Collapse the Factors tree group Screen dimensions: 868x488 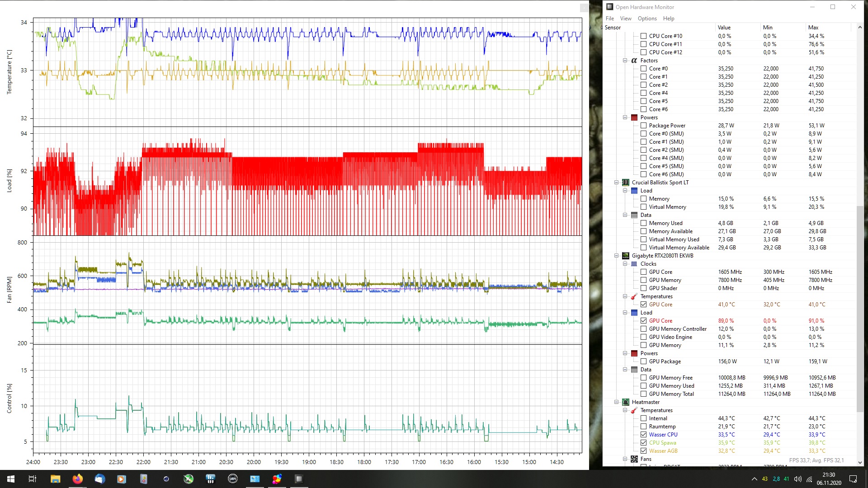[x=625, y=61]
